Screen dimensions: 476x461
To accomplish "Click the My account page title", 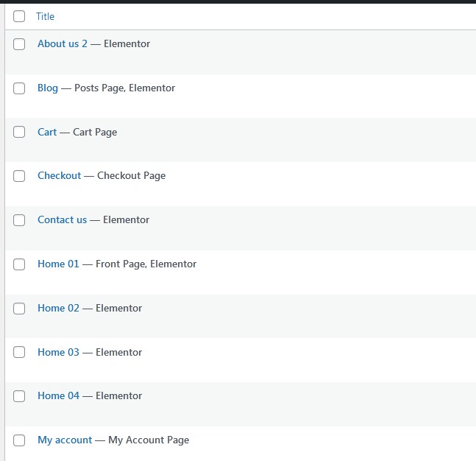I will coord(65,440).
